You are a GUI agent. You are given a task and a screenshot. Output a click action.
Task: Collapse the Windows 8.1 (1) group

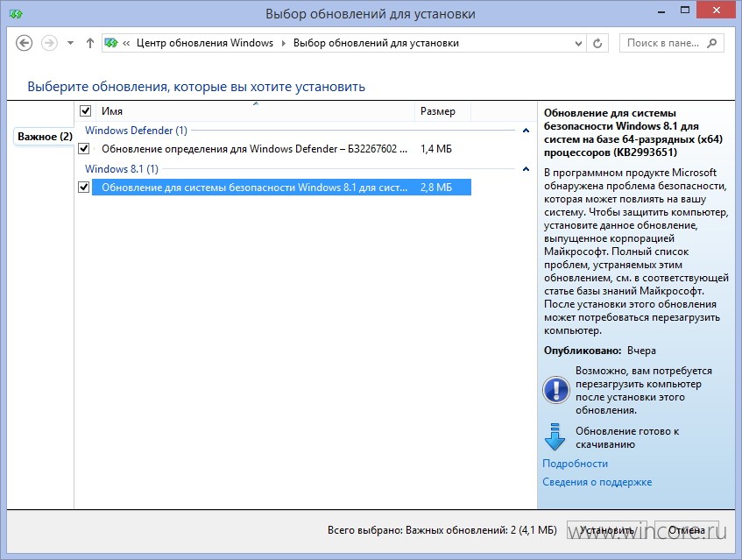click(526, 169)
